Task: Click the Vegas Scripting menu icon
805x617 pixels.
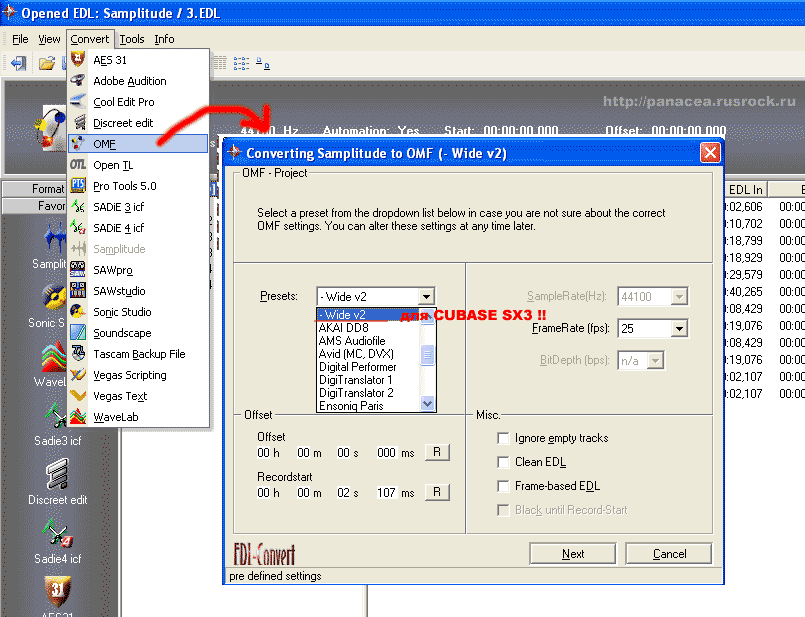Action: (78, 375)
